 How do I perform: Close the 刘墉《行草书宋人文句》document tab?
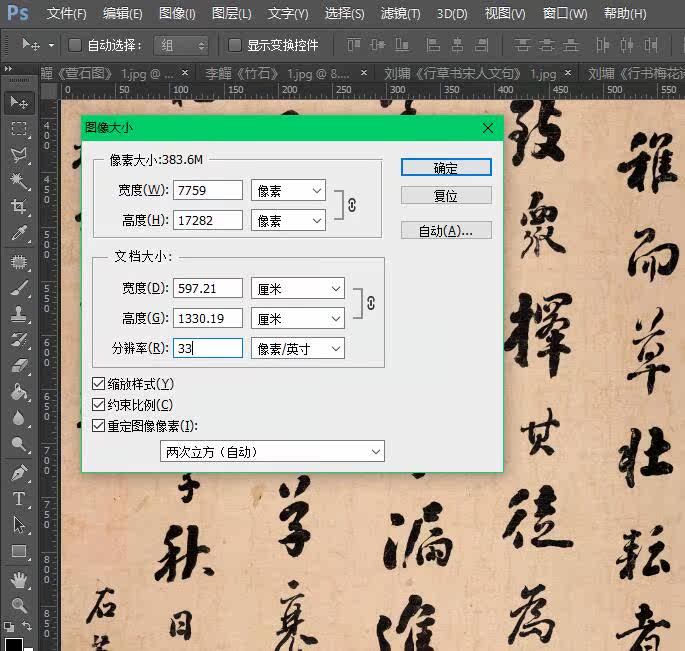pos(567,73)
